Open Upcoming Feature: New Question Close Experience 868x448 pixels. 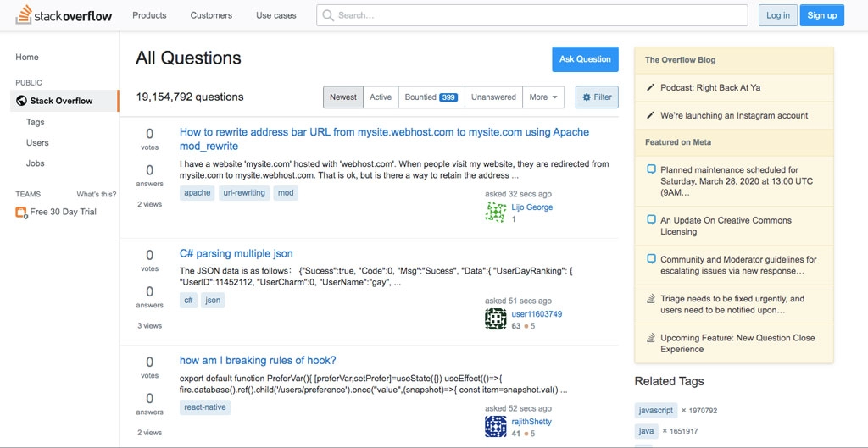tap(737, 344)
